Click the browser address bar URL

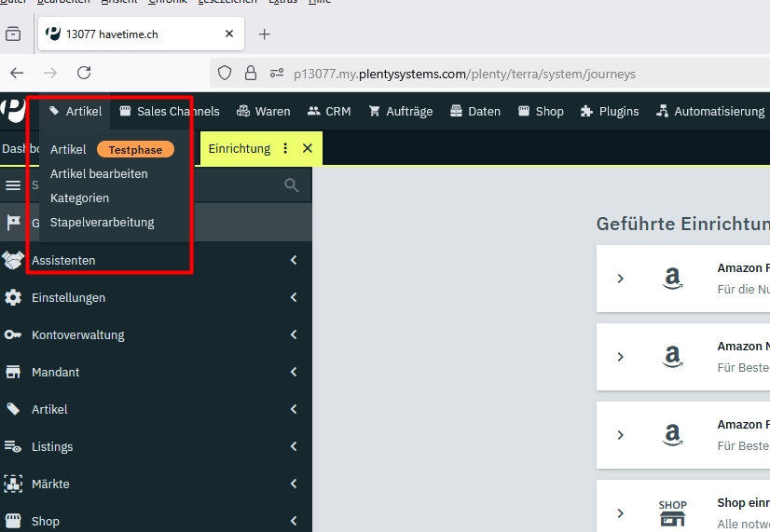[464, 73]
